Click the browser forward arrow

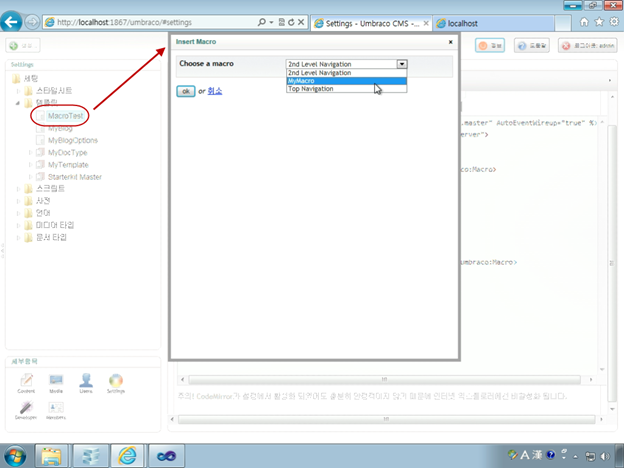tap(32, 22)
